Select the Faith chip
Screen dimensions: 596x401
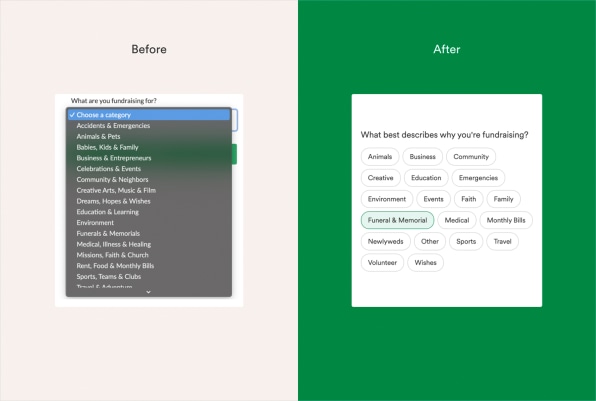(x=469, y=199)
